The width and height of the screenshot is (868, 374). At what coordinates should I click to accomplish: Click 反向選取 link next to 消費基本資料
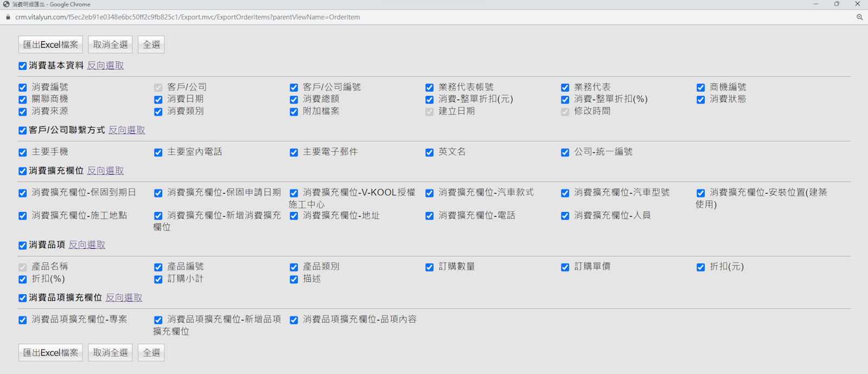click(105, 66)
